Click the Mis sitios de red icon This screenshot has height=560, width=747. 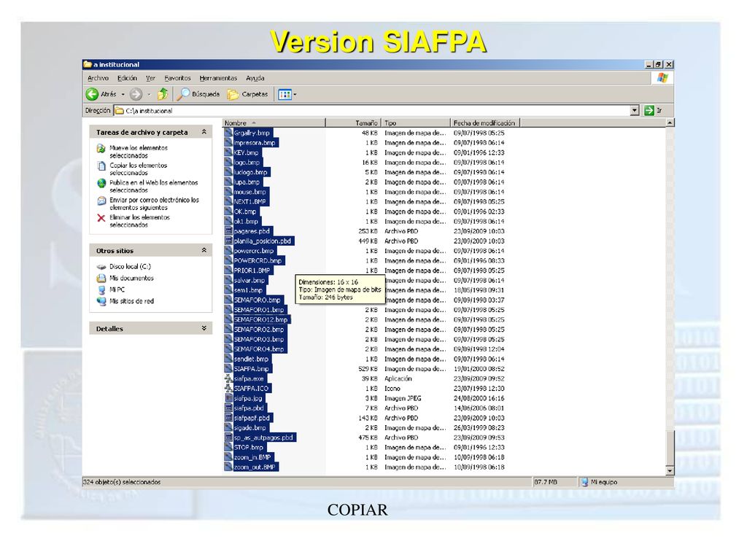[x=101, y=301]
